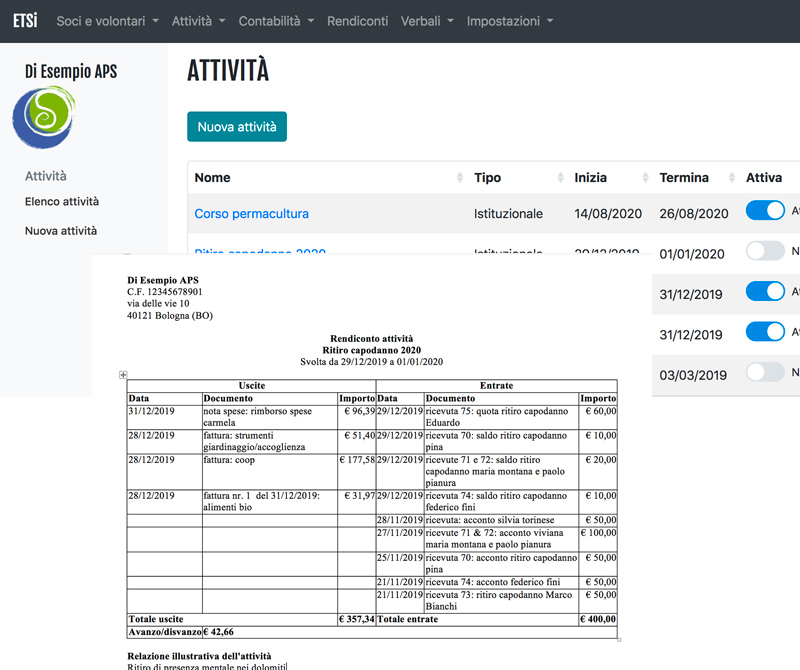The image size is (800, 670).
Task: Open the Verbali dropdown menu
Action: click(x=427, y=21)
